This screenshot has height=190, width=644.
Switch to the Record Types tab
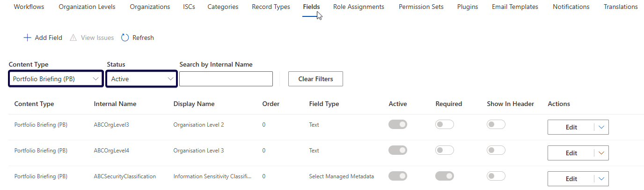click(x=271, y=7)
